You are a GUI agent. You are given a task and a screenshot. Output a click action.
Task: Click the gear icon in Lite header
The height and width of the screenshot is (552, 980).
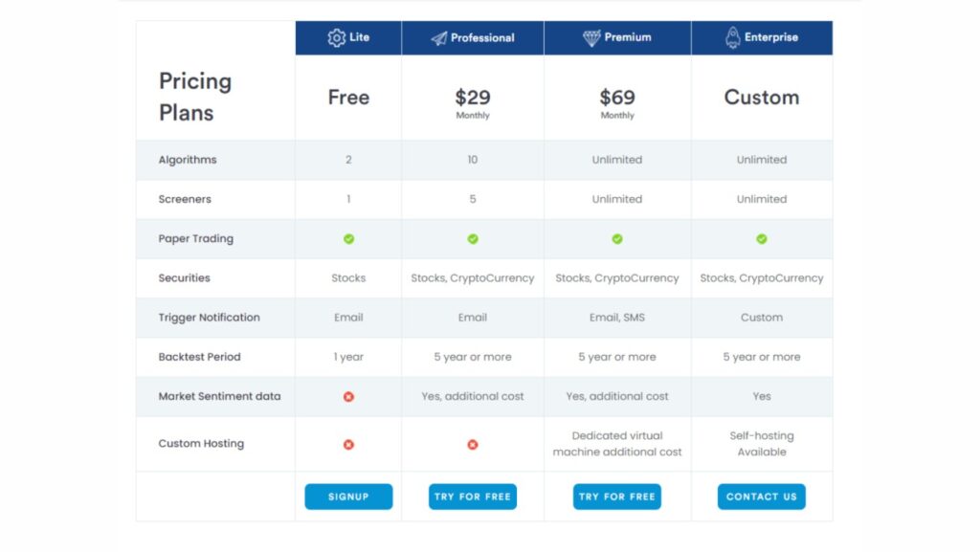coord(337,37)
